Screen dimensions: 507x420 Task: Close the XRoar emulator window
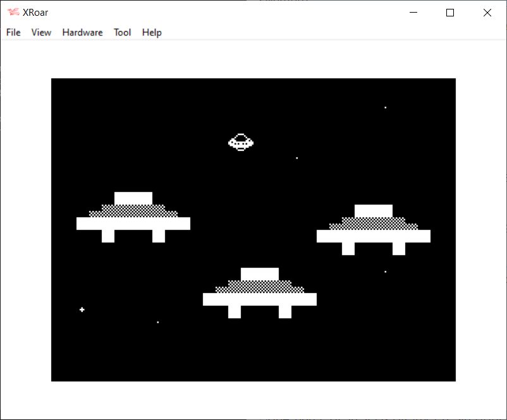[x=487, y=13]
